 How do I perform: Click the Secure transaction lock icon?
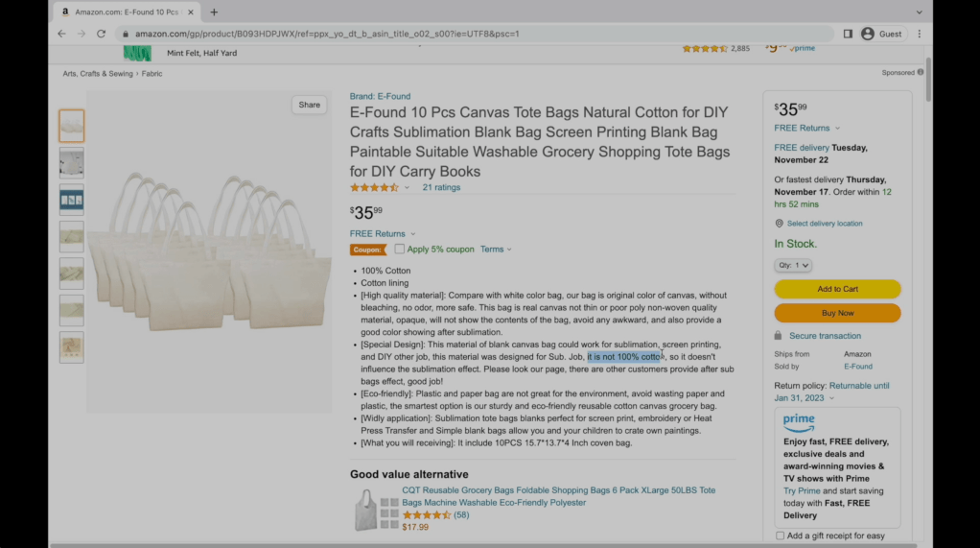tap(779, 336)
